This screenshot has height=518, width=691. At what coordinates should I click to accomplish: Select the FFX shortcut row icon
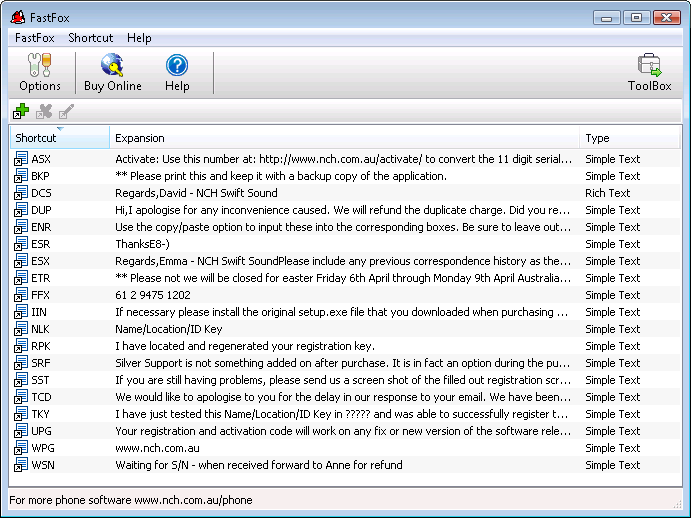(x=21, y=295)
